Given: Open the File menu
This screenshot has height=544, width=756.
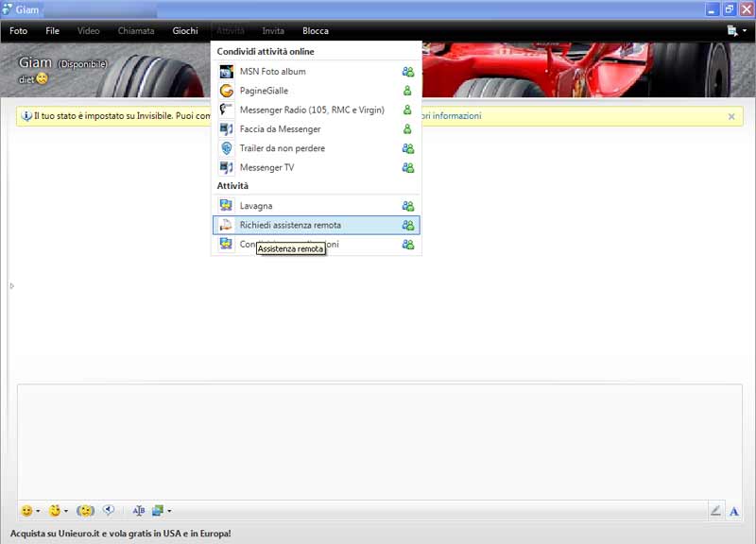Looking at the screenshot, I should coord(53,31).
